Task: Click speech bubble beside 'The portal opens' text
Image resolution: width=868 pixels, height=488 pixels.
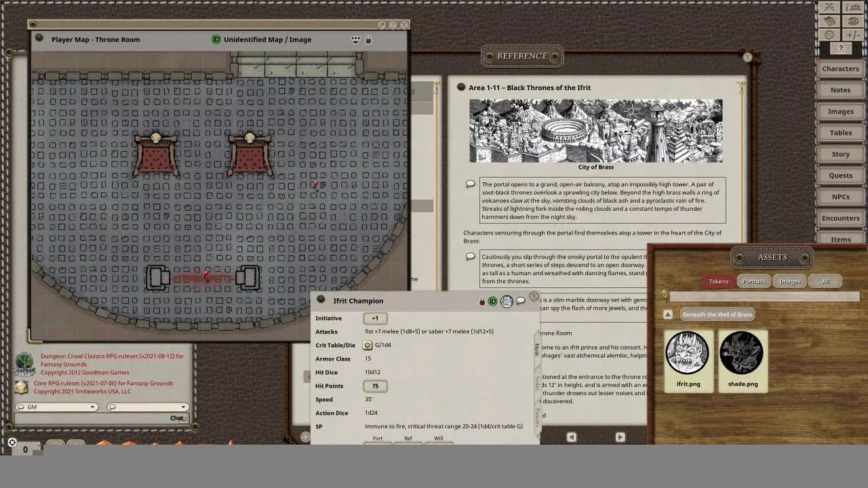Action: [x=470, y=184]
